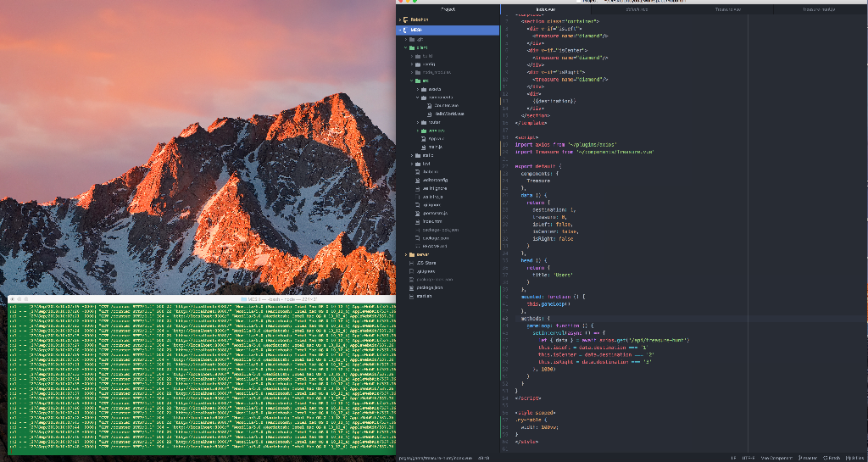
Task: Click the setInterval(async line in the editor
Action: (x=569, y=333)
